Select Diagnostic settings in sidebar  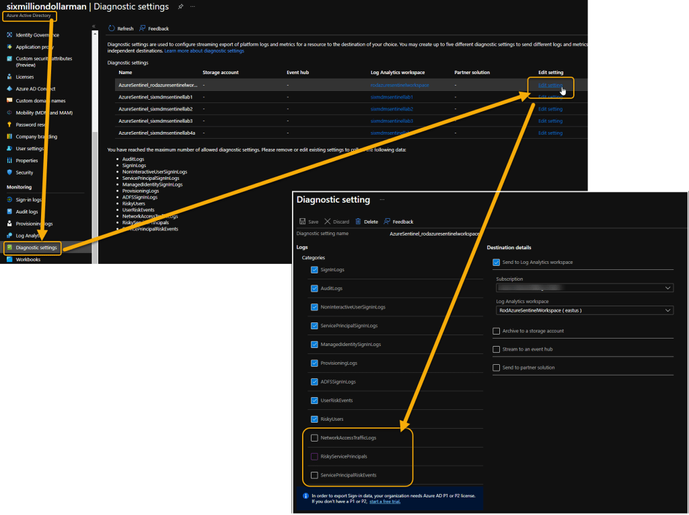pos(32,247)
